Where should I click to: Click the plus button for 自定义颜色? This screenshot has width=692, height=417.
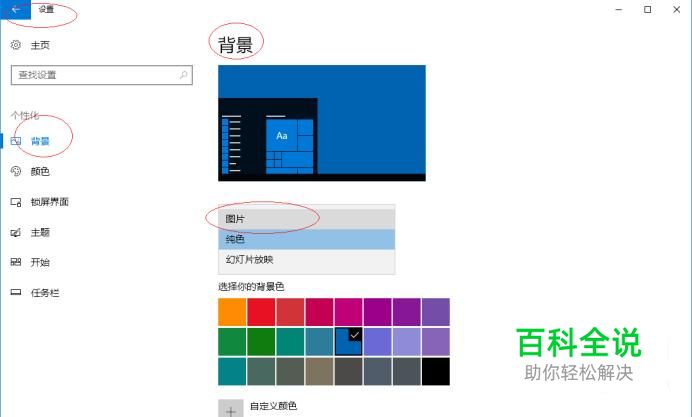231,409
